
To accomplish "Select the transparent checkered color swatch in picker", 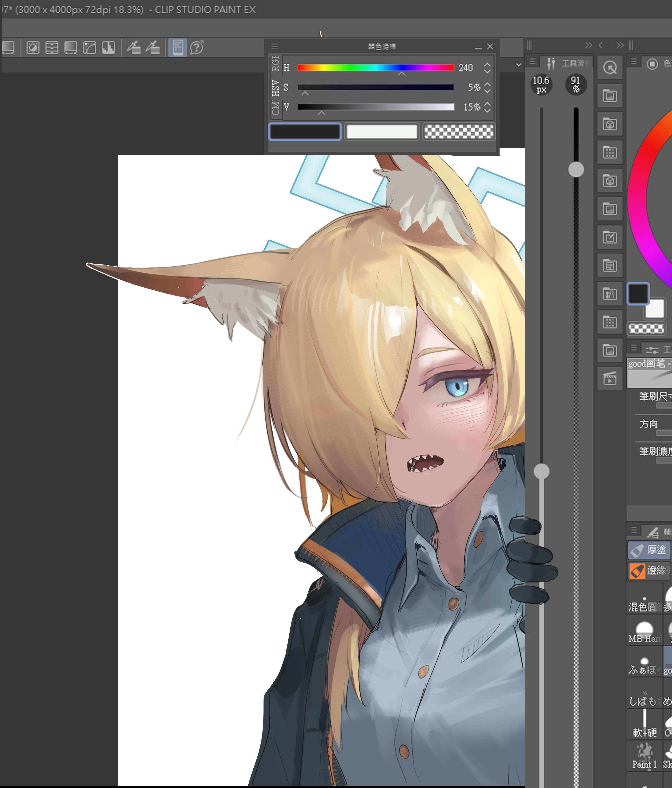I will [x=459, y=132].
